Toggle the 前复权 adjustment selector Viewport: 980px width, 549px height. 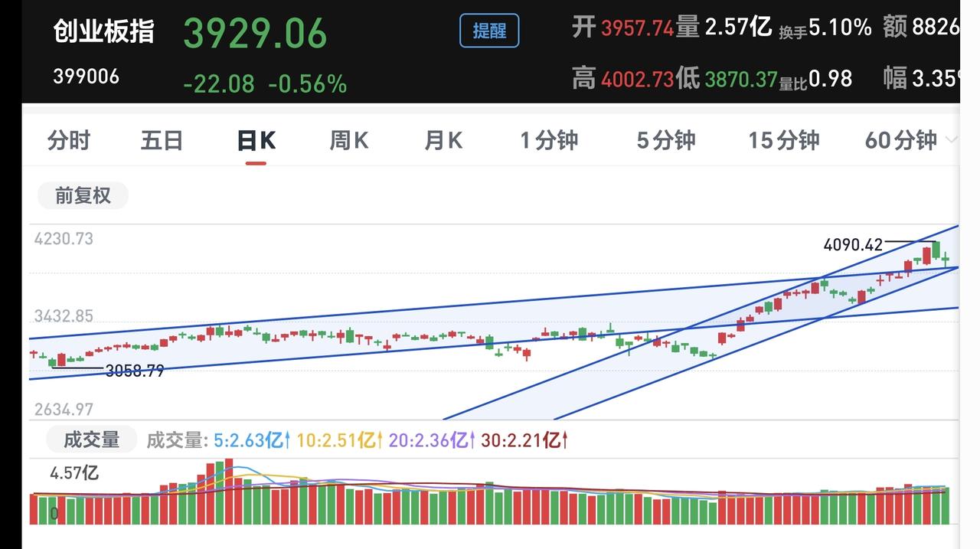(83, 195)
